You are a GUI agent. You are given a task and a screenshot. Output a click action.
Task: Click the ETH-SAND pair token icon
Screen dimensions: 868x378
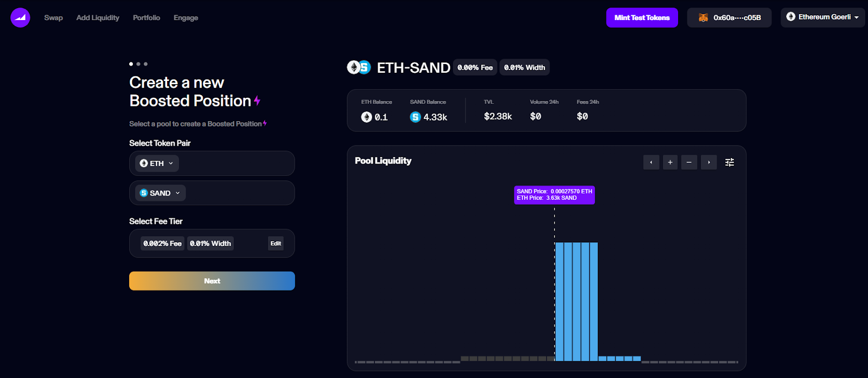point(359,67)
